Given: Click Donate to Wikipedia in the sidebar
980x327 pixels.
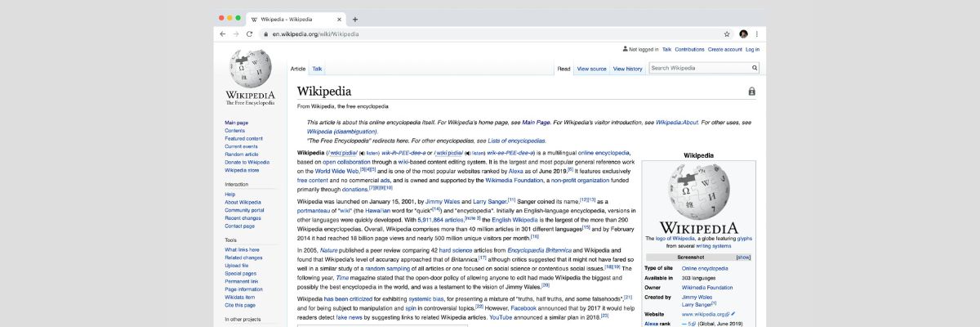Looking at the screenshot, I should 247,162.
